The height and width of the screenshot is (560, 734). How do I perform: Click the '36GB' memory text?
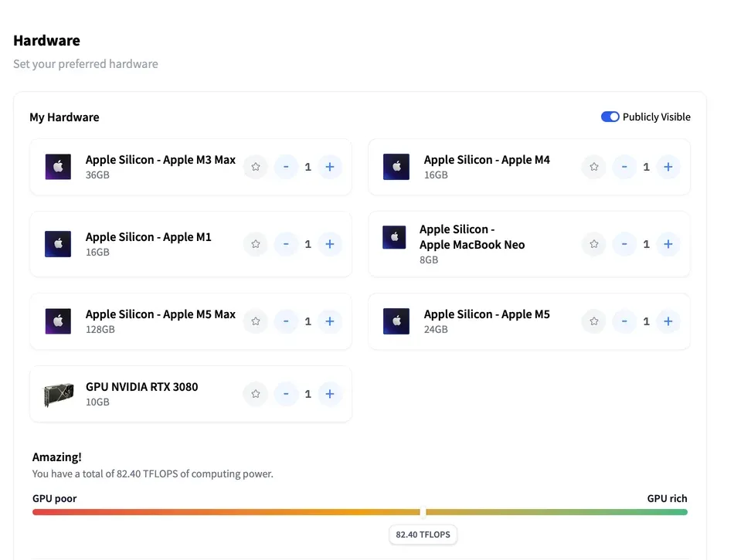[x=97, y=175]
